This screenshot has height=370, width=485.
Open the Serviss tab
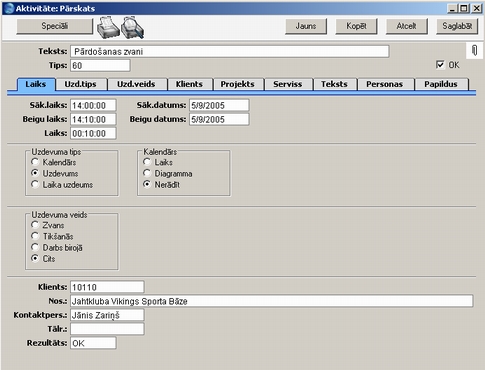point(288,84)
